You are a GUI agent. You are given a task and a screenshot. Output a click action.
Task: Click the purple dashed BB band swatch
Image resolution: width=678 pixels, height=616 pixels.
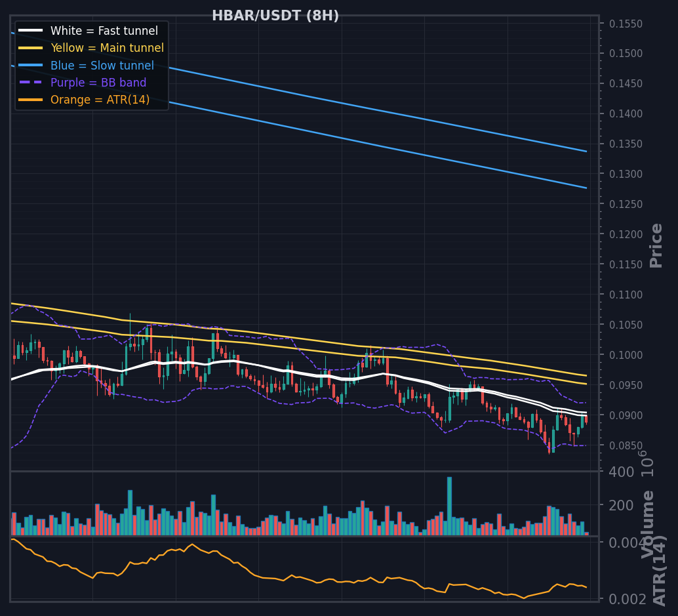[x=31, y=83]
